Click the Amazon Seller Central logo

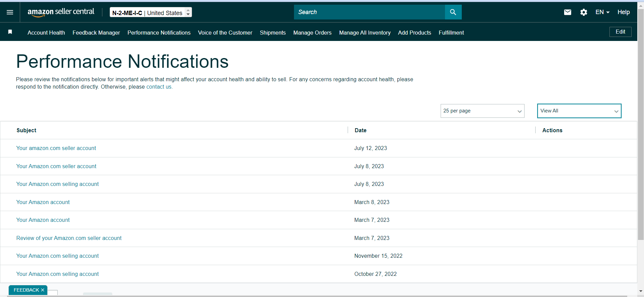[61, 12]
